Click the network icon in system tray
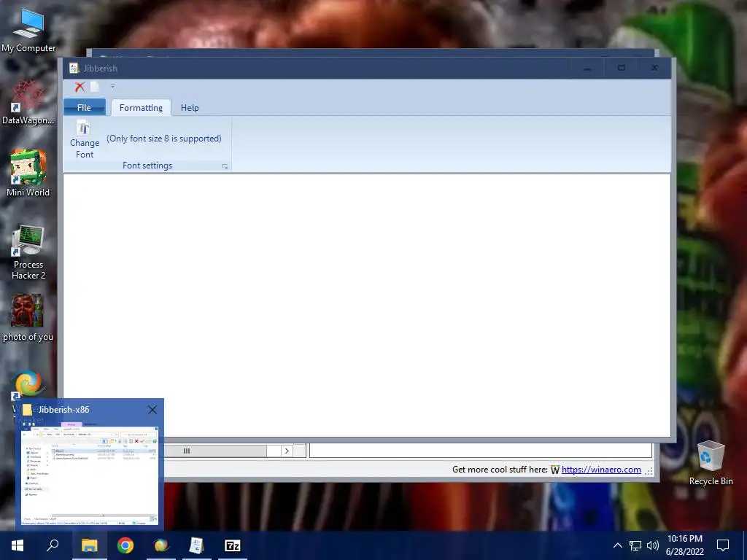 pyautogui.click(x=635, y=545)
